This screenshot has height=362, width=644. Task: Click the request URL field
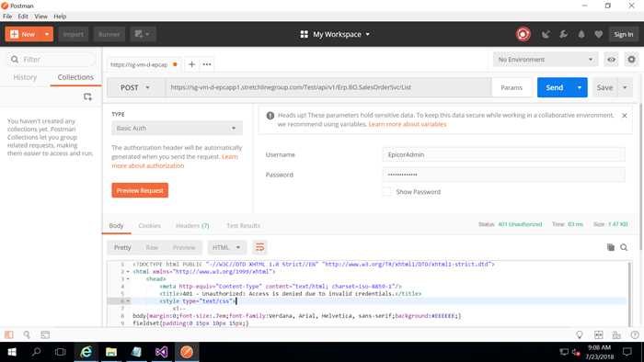(x=328, y=87)
